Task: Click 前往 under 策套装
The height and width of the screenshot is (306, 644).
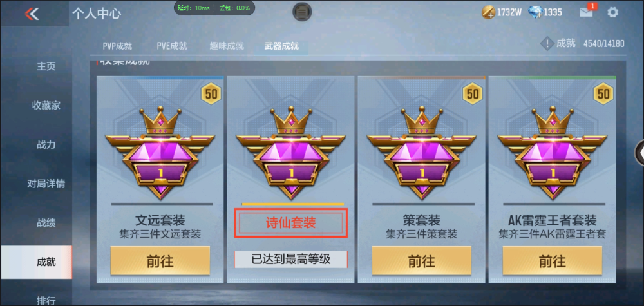Action: (421, 262)
